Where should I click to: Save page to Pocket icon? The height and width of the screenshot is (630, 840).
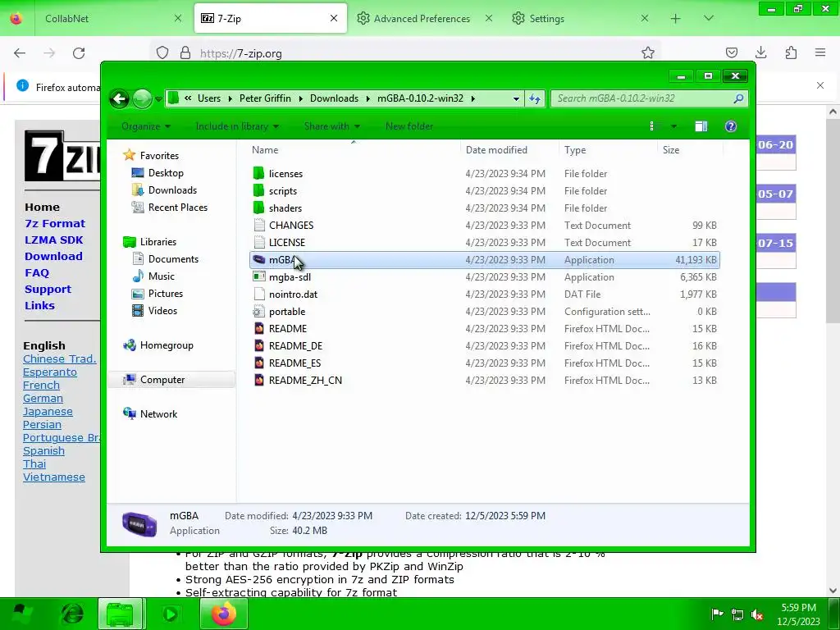[x=731, y=52]
